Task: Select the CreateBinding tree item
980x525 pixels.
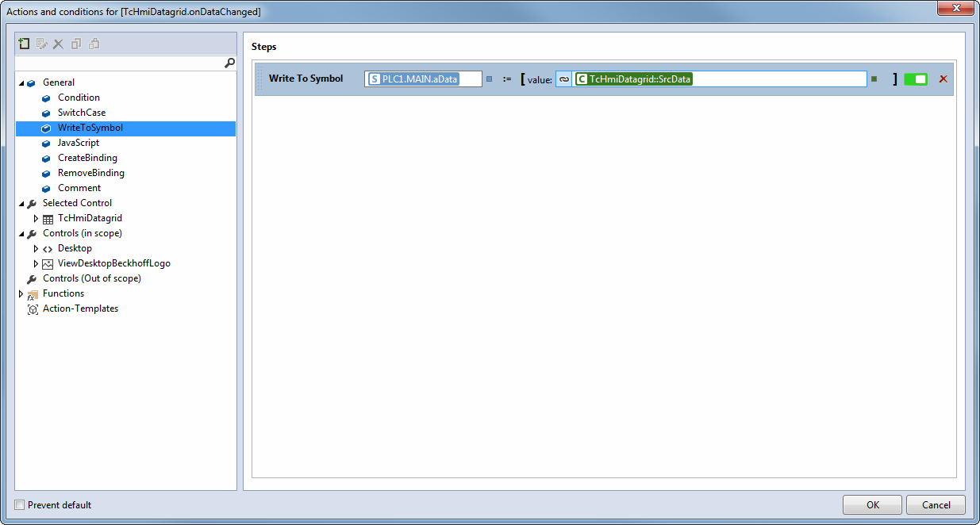Action: point(87,158)
